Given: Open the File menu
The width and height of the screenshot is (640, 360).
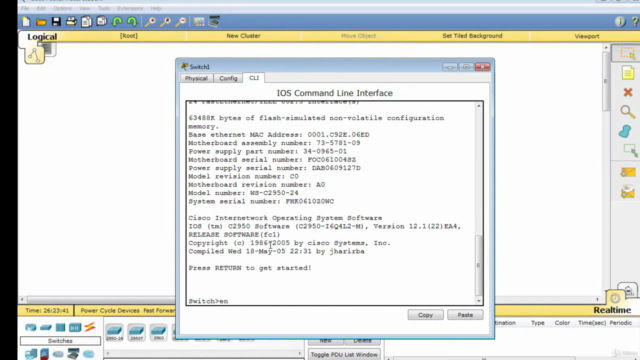Looking at the screenshot, I should 25,8.
